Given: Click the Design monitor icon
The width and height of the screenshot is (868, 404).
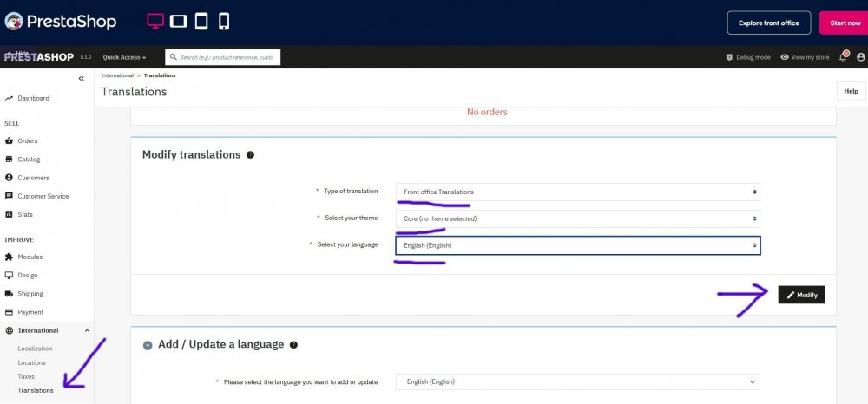Looking at the screenshot, I should (x=9, y=275).
